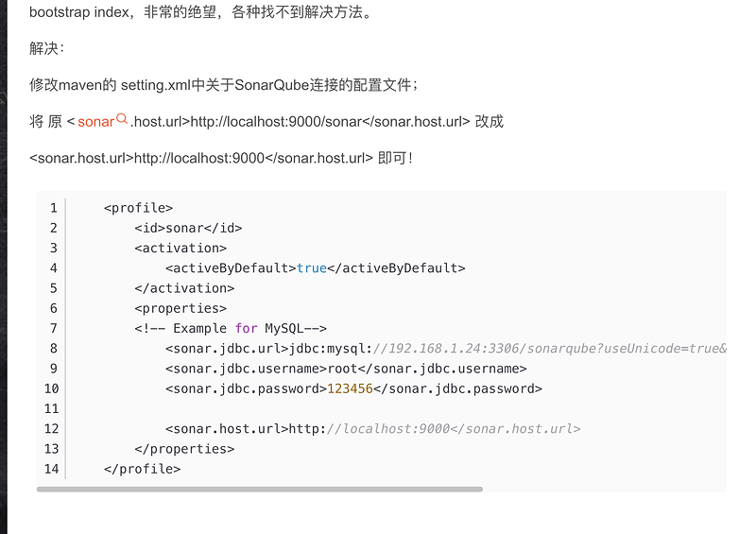Click the 123456 password value

tap(350, 388)
